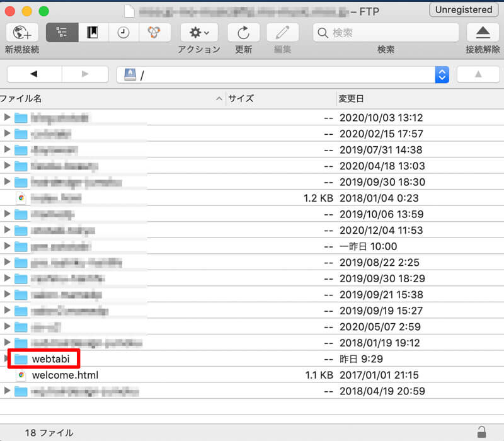Click the Disconnect (接続解除) eject icon

(483, 33)
